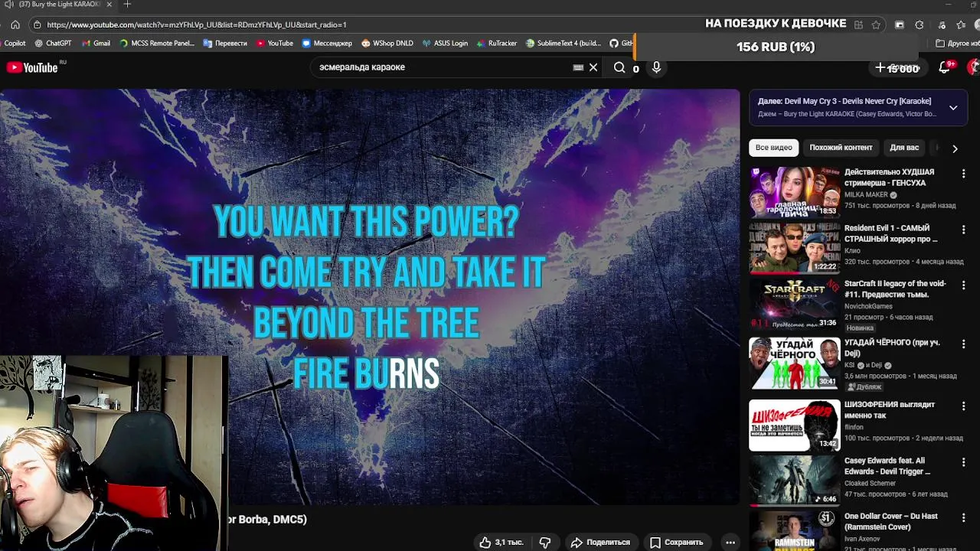
Task: Open the ASUS Login bookmark
Action: [445, 44]
